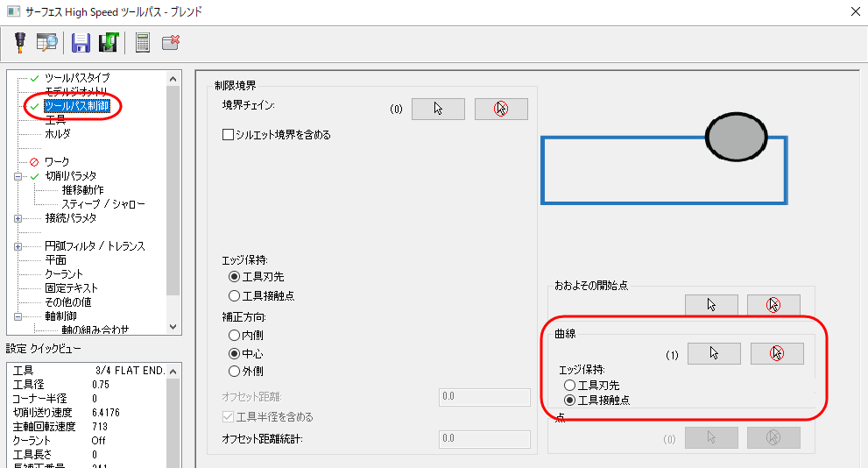
Task: Choose 外側 compensation direction
Action: (x=234, y=371)
